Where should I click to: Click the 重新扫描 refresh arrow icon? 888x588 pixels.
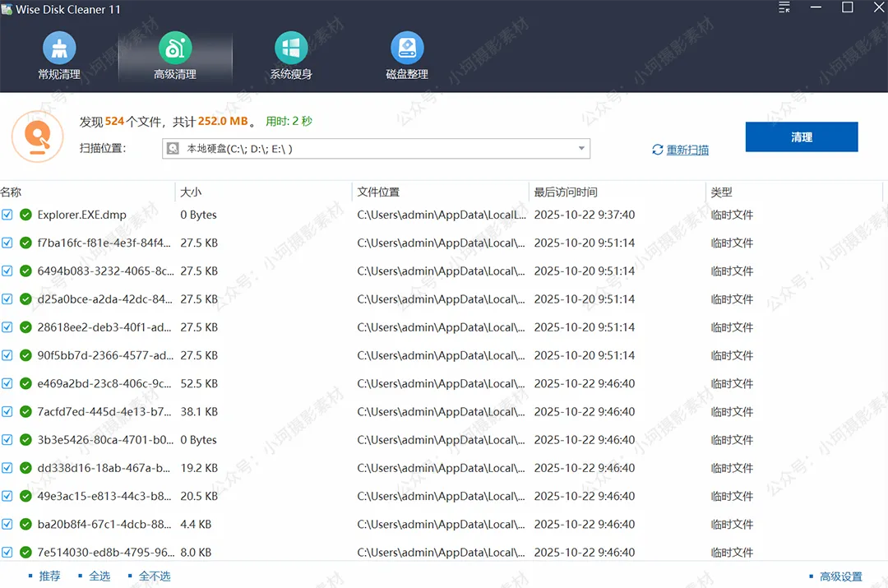658,150
